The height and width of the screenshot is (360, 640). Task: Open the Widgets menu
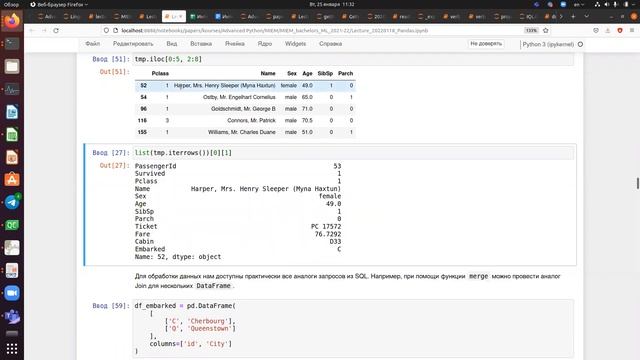pos(296,44)
